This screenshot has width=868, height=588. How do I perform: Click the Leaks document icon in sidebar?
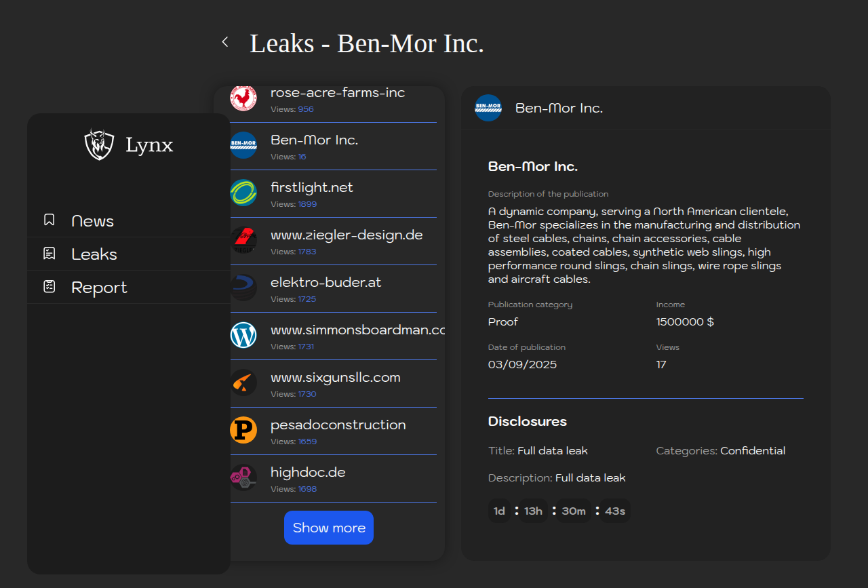coord(49,253)
